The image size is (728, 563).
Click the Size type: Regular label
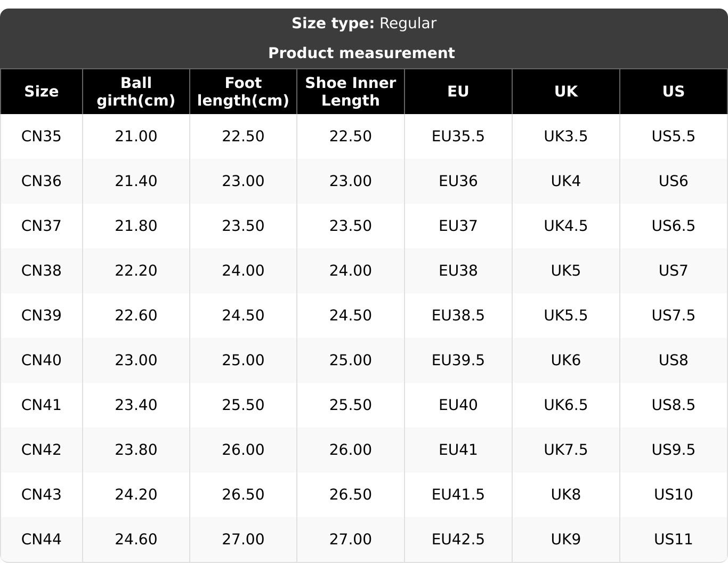pyautogui.click(x=363, y=23)
